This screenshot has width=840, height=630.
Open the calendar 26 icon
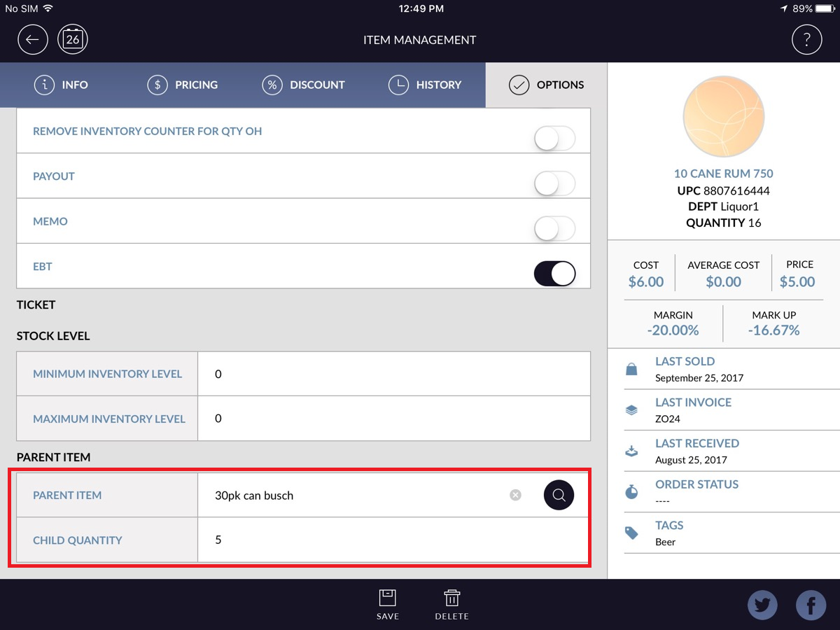pos(73,40)
